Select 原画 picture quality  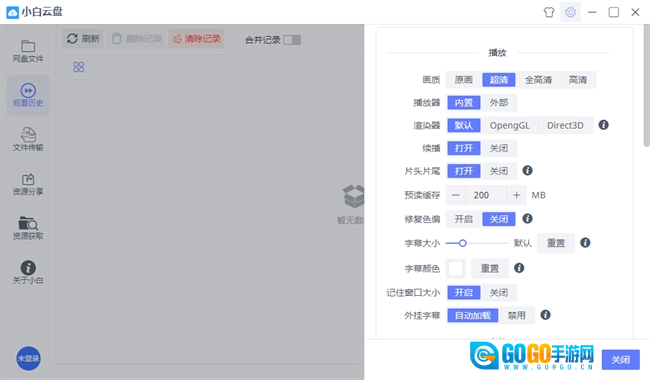coord(463,80)
